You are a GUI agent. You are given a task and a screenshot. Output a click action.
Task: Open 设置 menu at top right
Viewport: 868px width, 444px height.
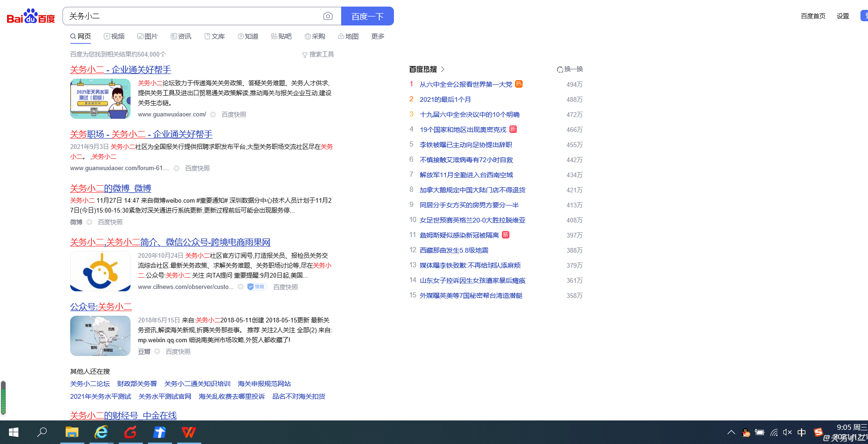[843, 16]
